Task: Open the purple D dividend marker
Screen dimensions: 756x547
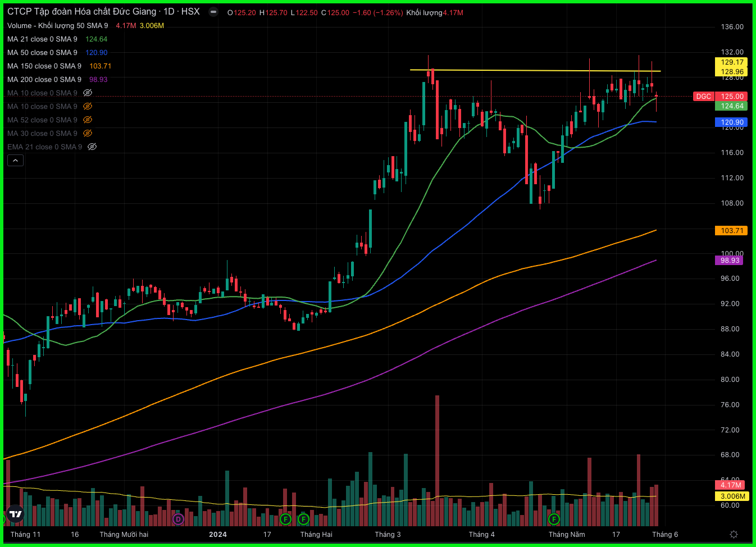Action: (x=178, y=519)
